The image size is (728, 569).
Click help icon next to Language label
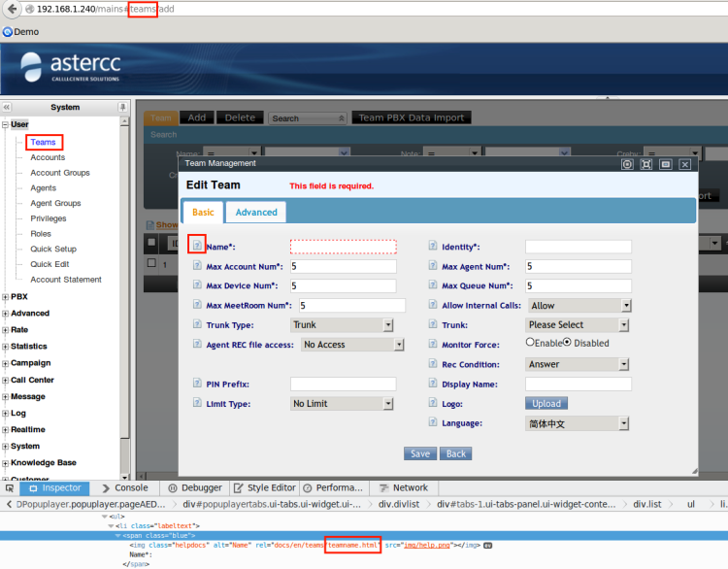point(433,423)
